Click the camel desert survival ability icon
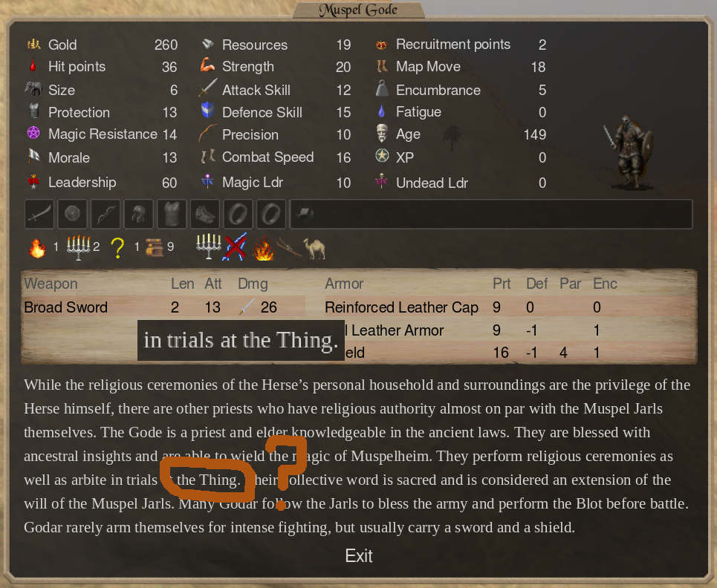Viewport: 717px width, 588px height. [x=315, y=248]
